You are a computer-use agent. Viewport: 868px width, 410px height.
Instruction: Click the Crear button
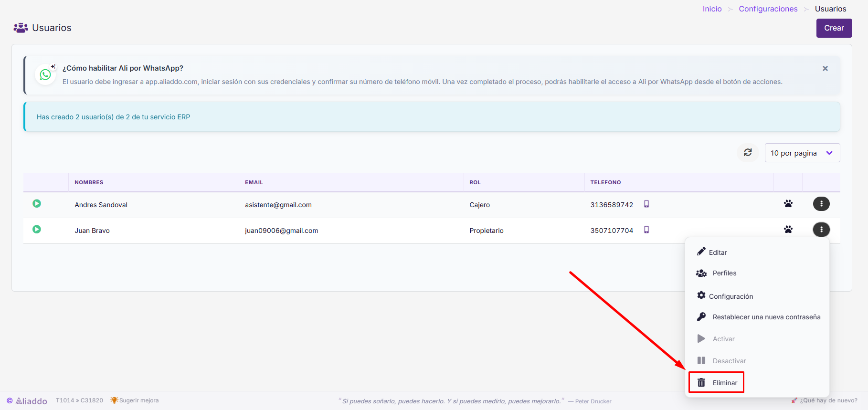pos(834,28)
